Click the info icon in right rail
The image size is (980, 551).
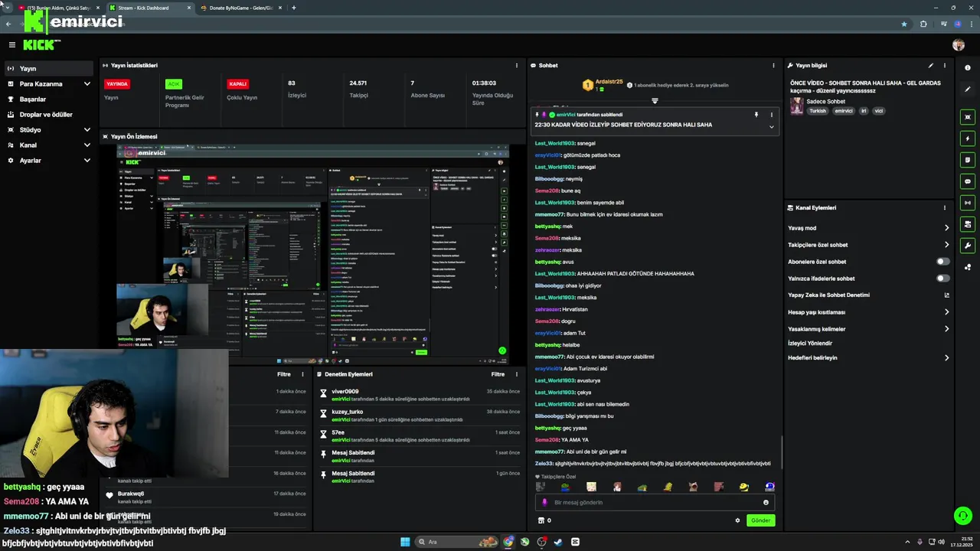(x=968, y=68)
